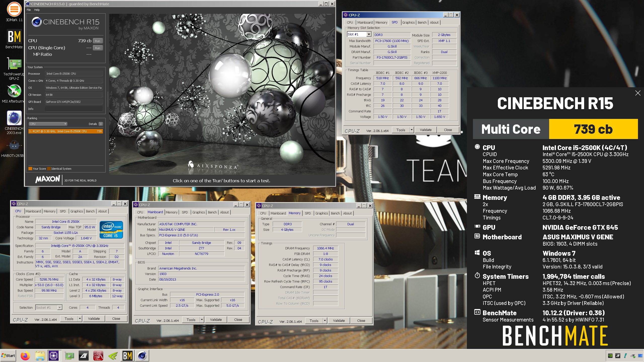Switch to BenchMate via its BM taskbar icon

(x=128, y=356)
